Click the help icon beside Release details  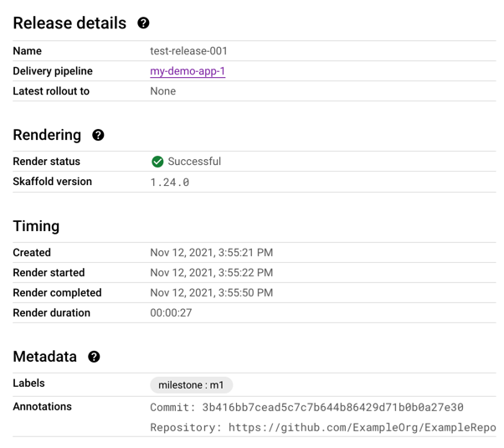tap(143, 23)
